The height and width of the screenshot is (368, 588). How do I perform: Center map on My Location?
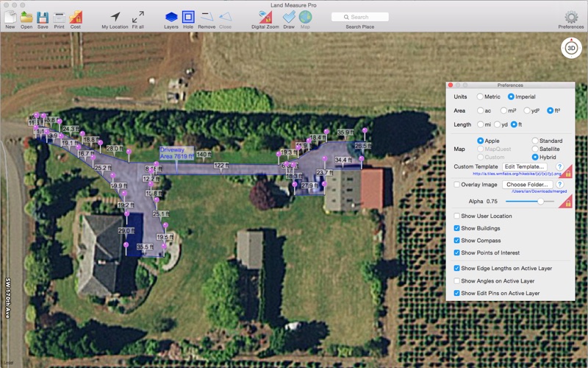pos(115,17)
